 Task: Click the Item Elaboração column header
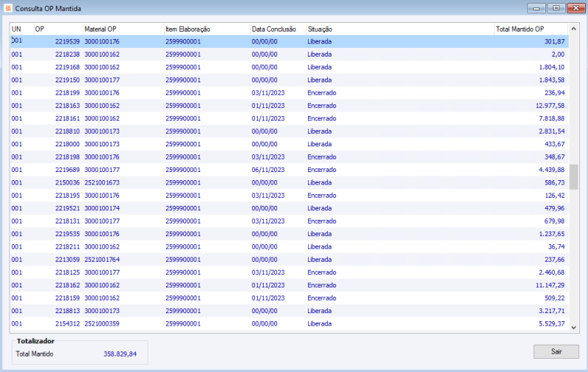(x=207, y=29)
